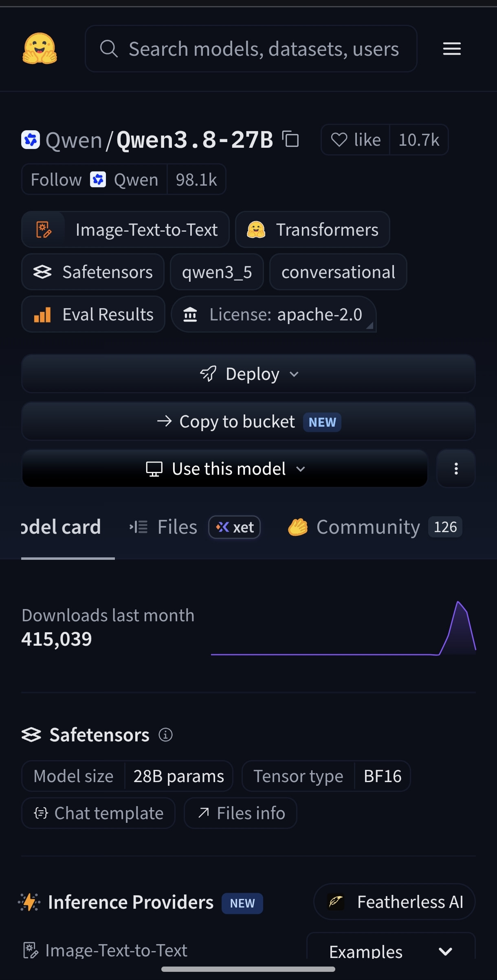Open the Community tab
Image resolution: width=497 pixels, height=980 pixels.
(x=375, y=527)
